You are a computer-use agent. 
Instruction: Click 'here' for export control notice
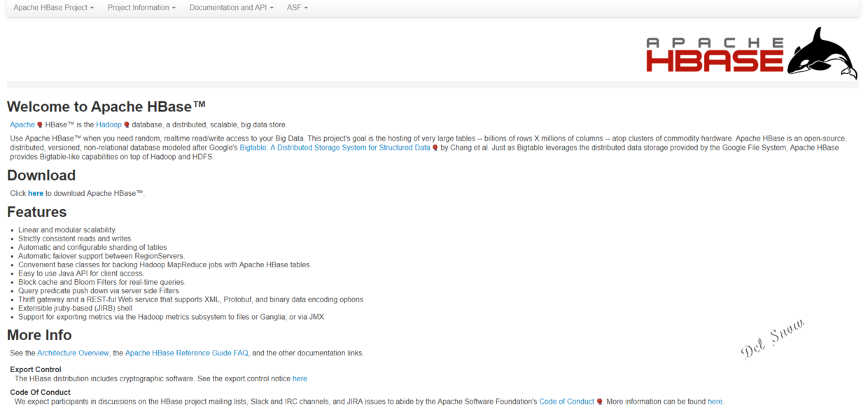[x=300, y=379]
